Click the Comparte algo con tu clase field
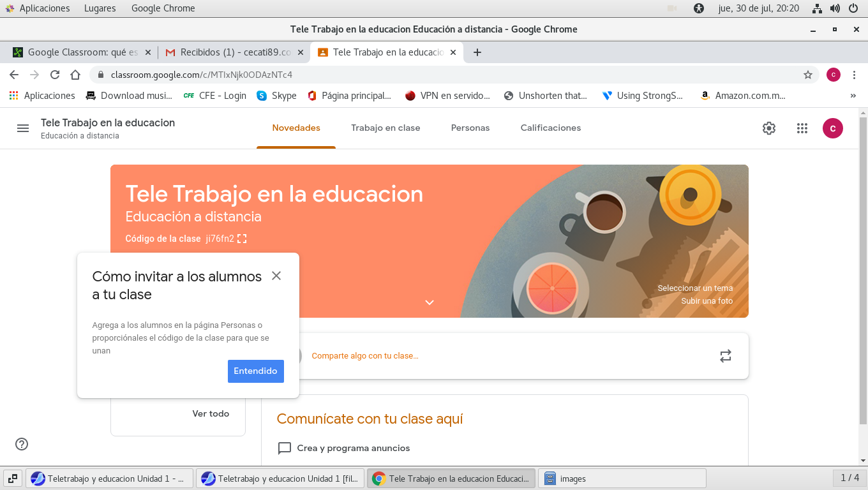 365,356
